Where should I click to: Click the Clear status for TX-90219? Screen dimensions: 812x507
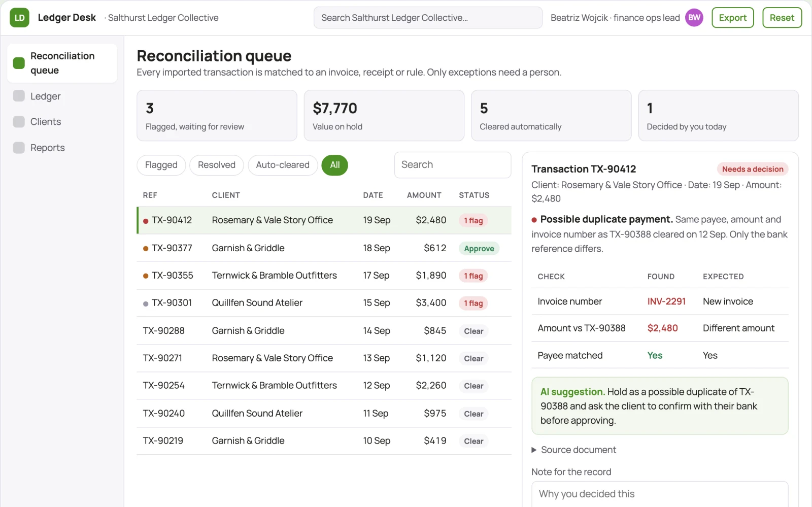click(473, 442)
